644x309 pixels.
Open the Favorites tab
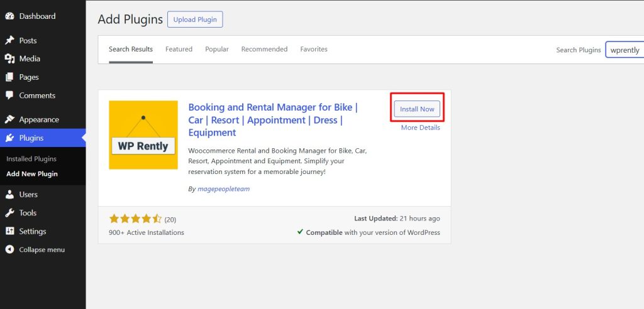tap(313, 49)
